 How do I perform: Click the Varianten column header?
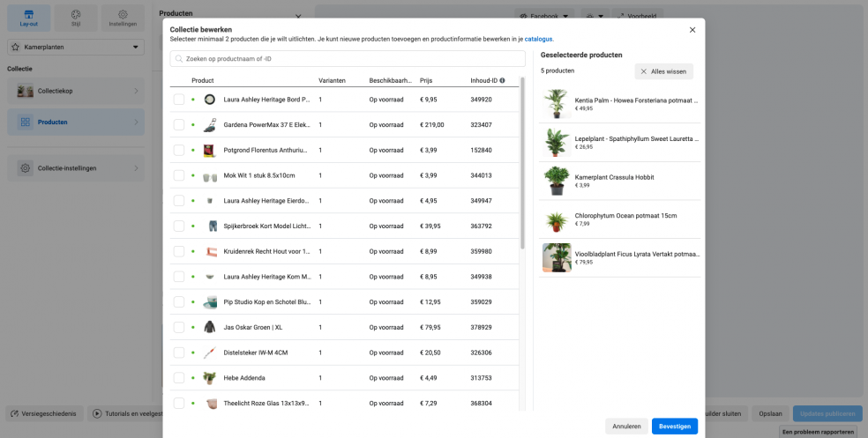click(x=333, y=80)
